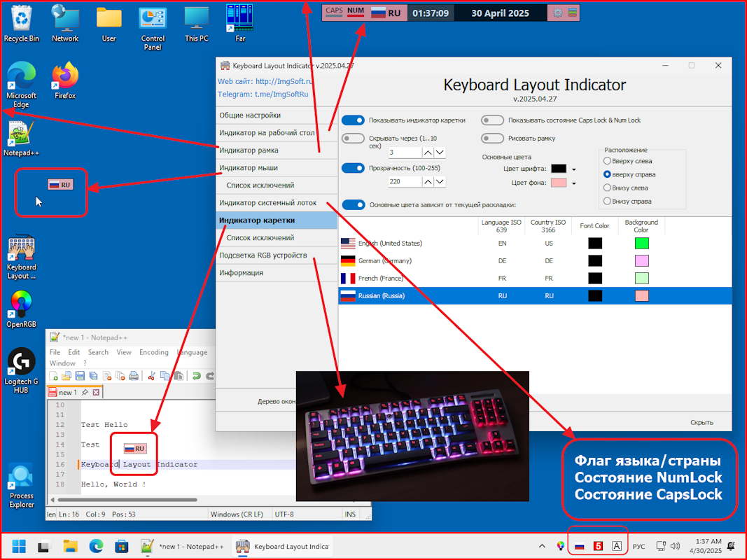This screenshot has height=560, width=747.
Task: Click the Russian flag icon in the system tray
Action: click(579, 546)
